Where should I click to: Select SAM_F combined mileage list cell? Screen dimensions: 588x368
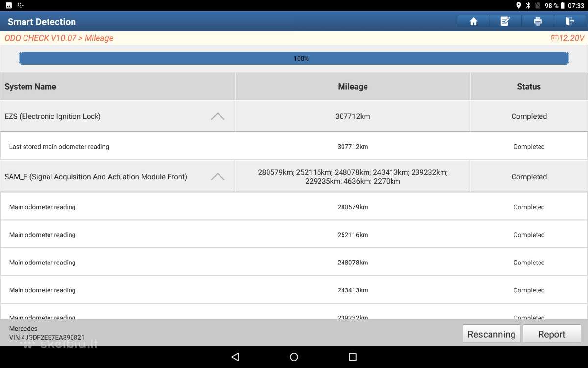(x=353, y=177)
